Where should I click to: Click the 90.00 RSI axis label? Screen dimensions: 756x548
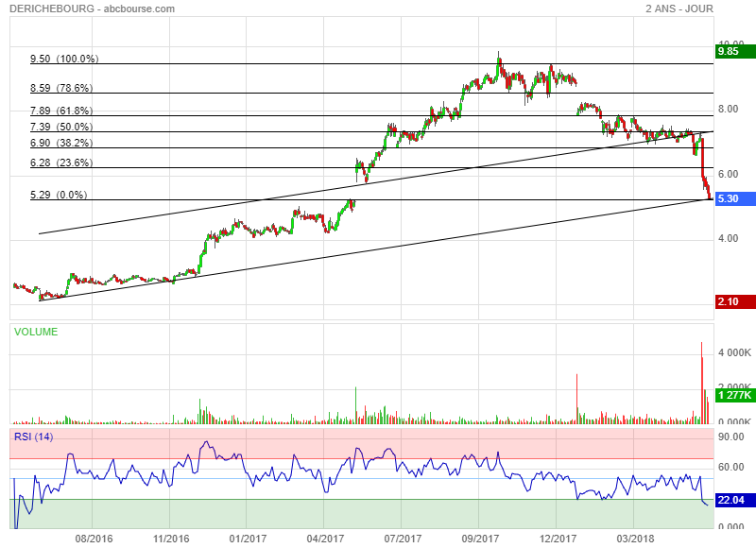tap(730, 437)
